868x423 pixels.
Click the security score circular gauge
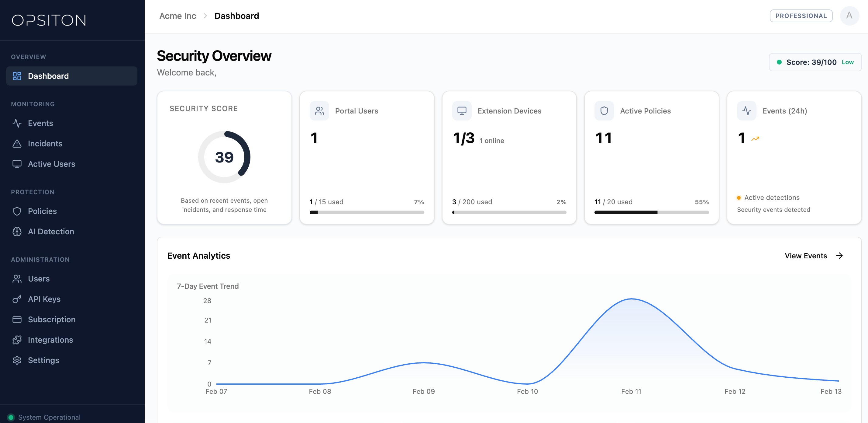[x=224, y=157]
